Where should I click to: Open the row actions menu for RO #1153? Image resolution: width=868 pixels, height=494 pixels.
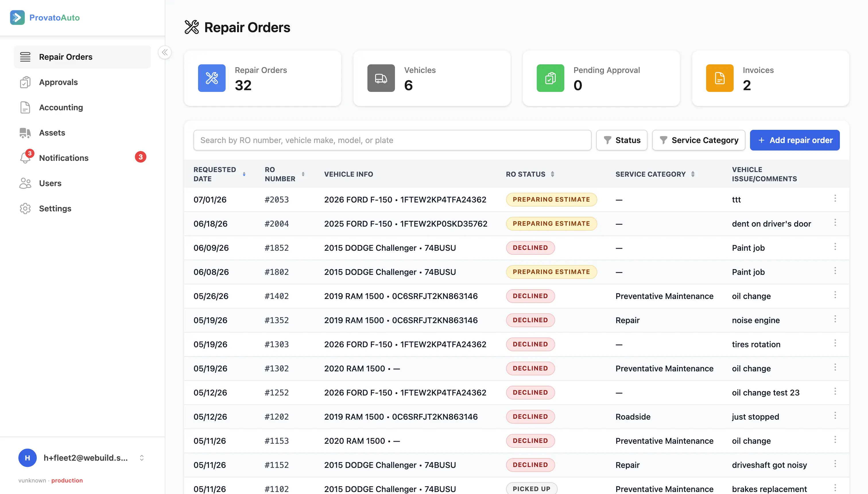pyautogui.click(x=835, y=440)
